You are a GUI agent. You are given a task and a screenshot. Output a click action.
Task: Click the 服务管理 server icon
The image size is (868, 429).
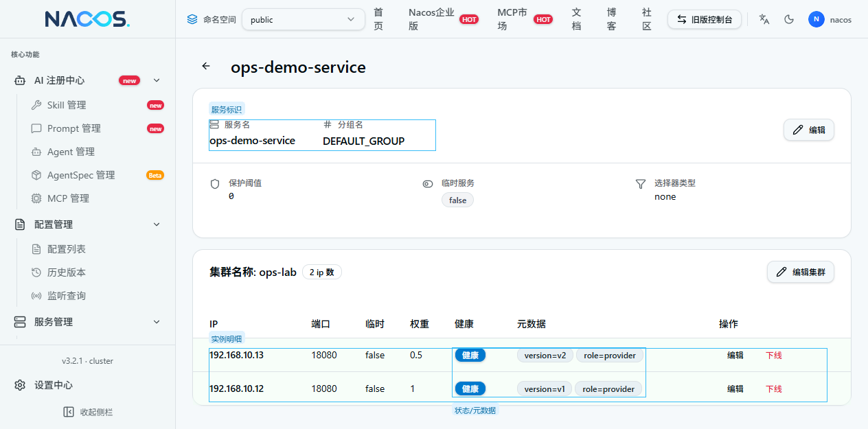(20, 322)
